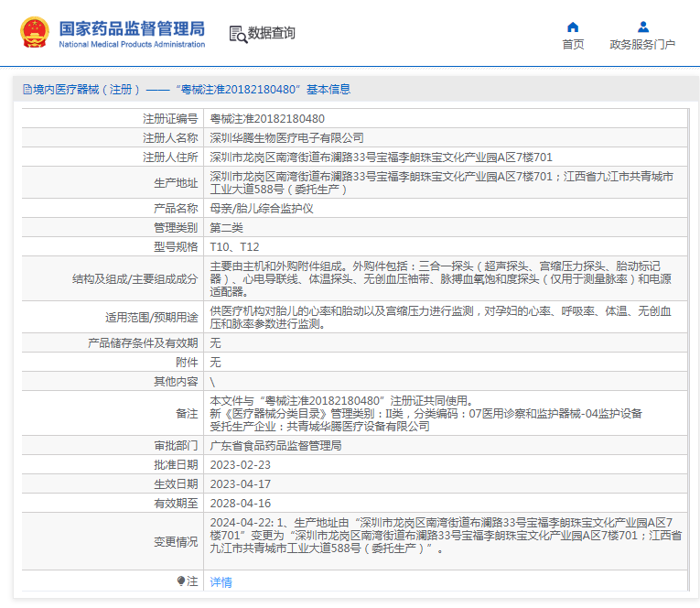Screen dimensions: 700x608
Task: Click the 结构及组成/主要组成成分 label
Action: click(135, 279)
